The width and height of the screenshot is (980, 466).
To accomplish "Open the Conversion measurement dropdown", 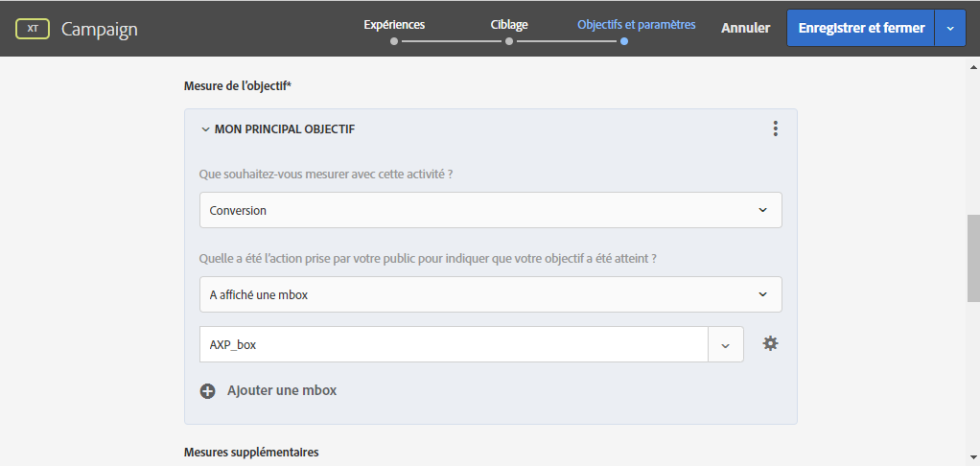I will (x=490, y=210).
